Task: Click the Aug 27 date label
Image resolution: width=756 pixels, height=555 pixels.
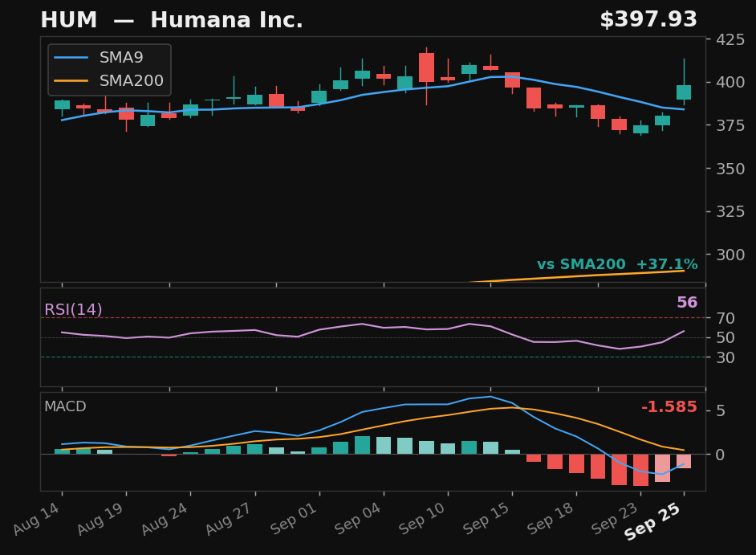Action: coord(230,519)
